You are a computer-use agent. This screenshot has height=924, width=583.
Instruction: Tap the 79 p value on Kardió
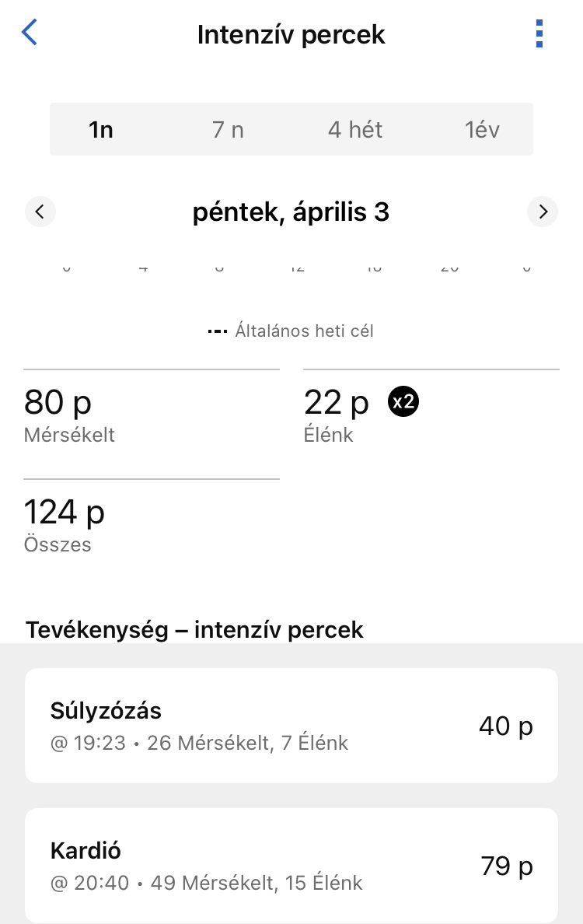(507, 866)
